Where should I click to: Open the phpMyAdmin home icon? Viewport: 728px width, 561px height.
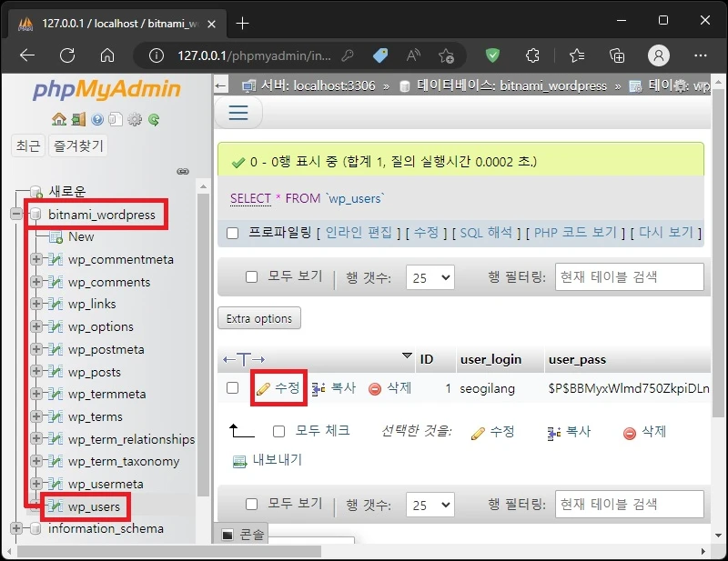59,120
